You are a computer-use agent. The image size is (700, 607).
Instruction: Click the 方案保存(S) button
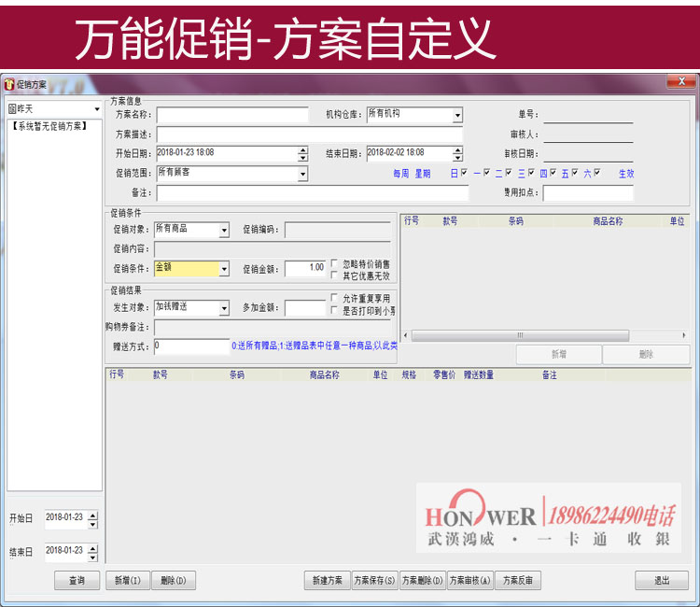(x=374, y=580)
